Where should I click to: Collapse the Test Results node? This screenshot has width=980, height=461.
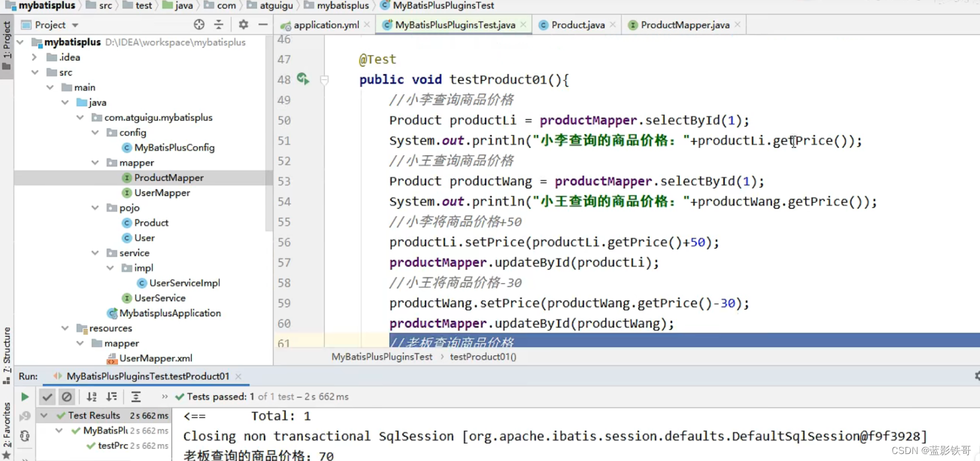coord(44,416)
